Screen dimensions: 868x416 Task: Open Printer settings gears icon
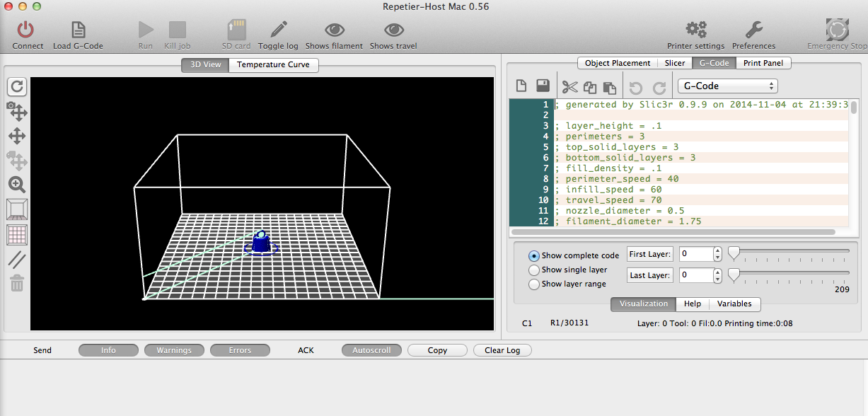click(696, 30)
